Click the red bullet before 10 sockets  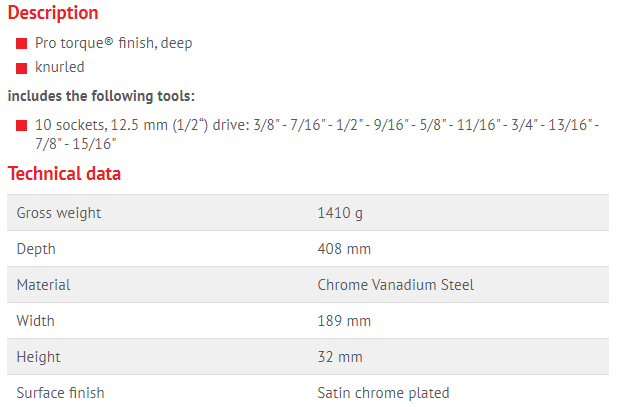22,126
